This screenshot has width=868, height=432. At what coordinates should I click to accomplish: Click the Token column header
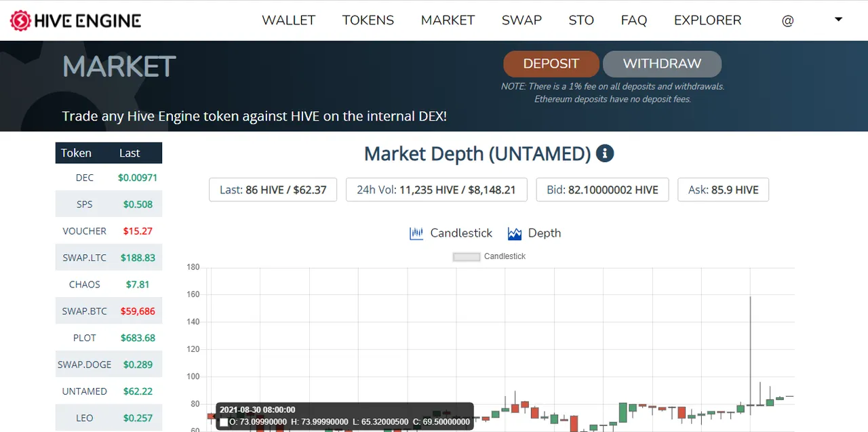[x=76, y=153]
